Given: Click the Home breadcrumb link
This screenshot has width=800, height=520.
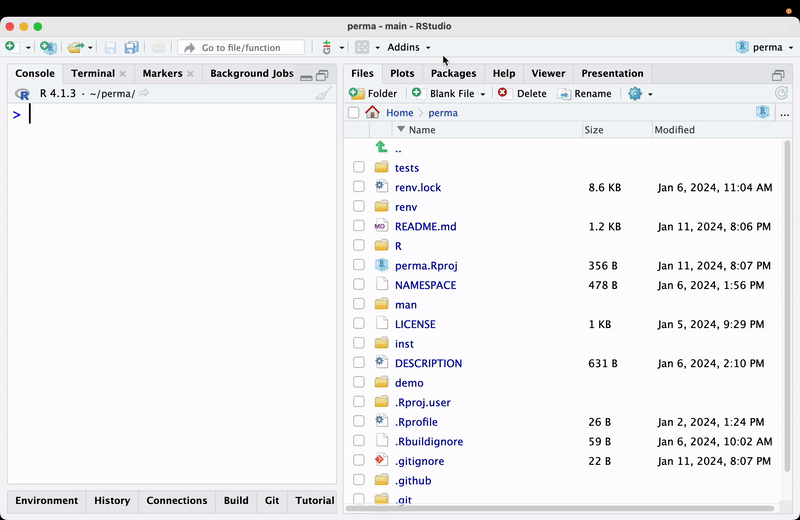Looking at the screenshot, I should (399, 113).
